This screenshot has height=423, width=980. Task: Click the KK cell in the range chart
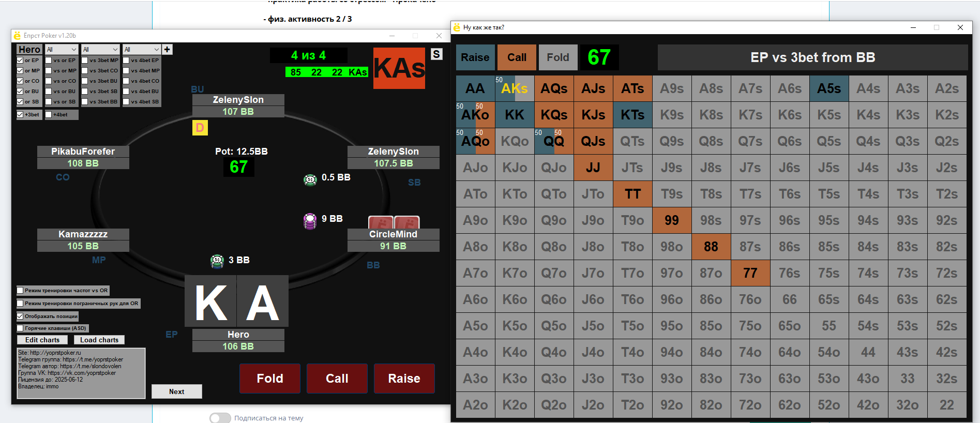515,115
